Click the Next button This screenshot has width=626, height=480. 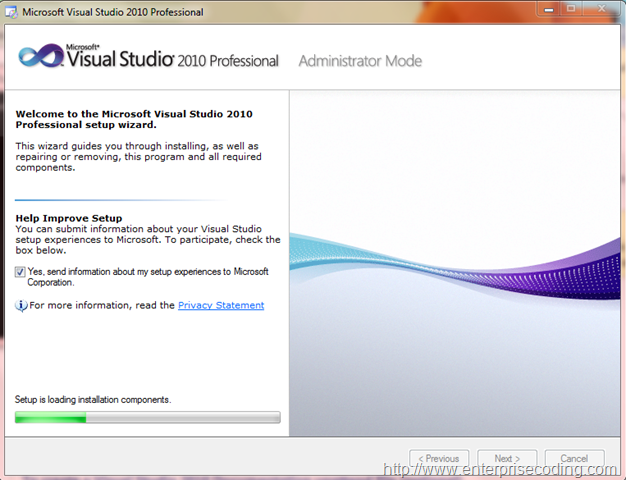[x=507, y=458]
